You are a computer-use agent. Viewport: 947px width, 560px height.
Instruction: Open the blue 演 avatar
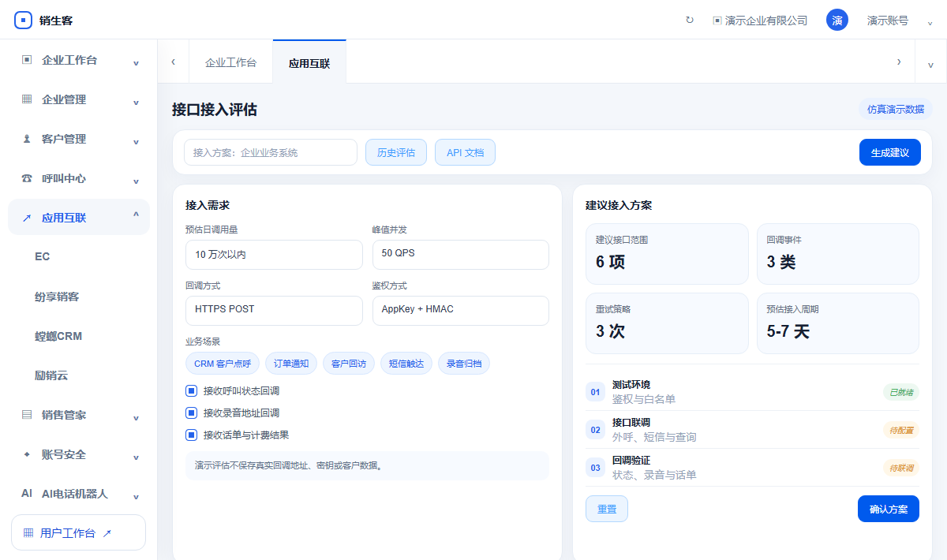(x=837, y=21)
